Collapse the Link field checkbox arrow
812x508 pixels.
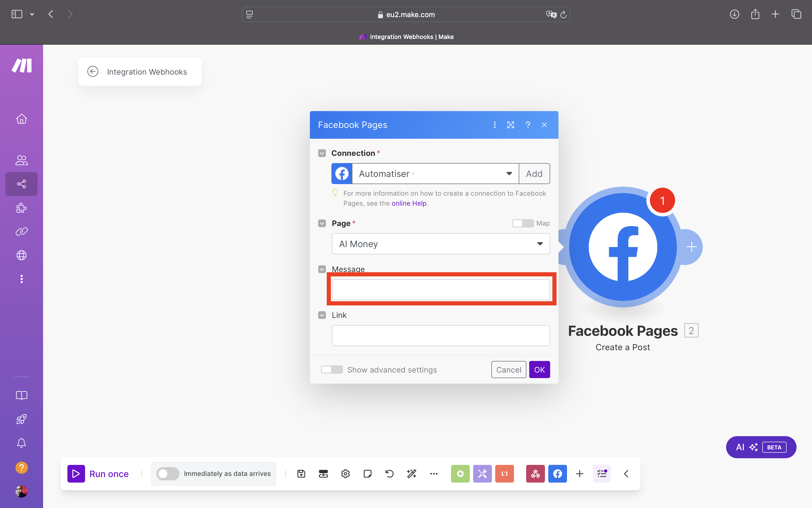322,315
